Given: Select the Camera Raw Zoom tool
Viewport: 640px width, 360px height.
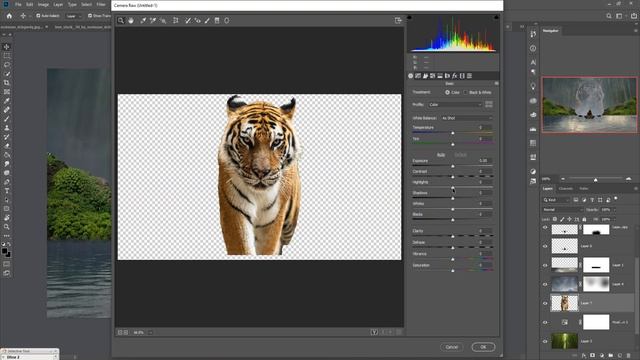Looking at the screenshot, I should [120, 20].
